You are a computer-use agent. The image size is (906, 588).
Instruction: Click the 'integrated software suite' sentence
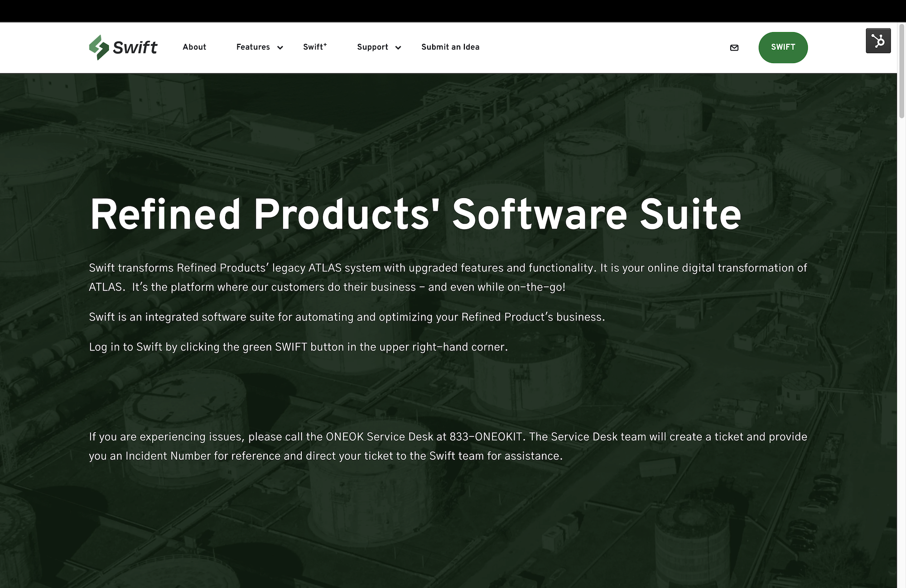pyautogui.click(x=347, y=317)
